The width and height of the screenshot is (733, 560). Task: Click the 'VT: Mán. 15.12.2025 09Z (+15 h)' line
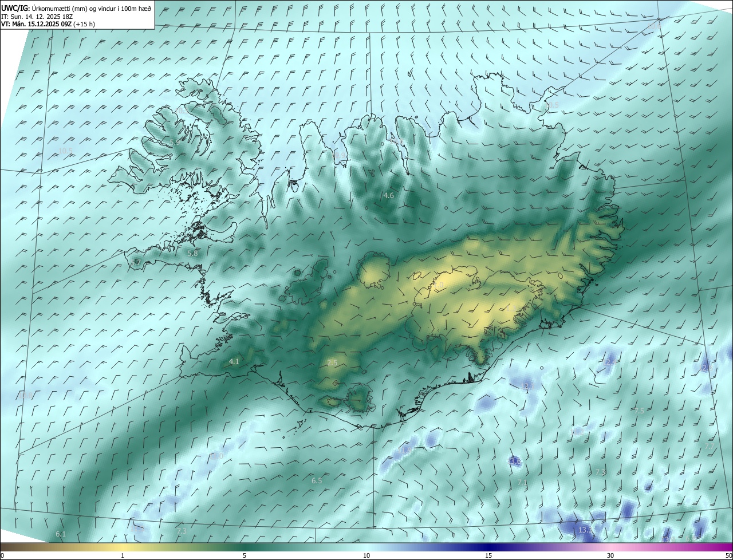tap(48, 24)
